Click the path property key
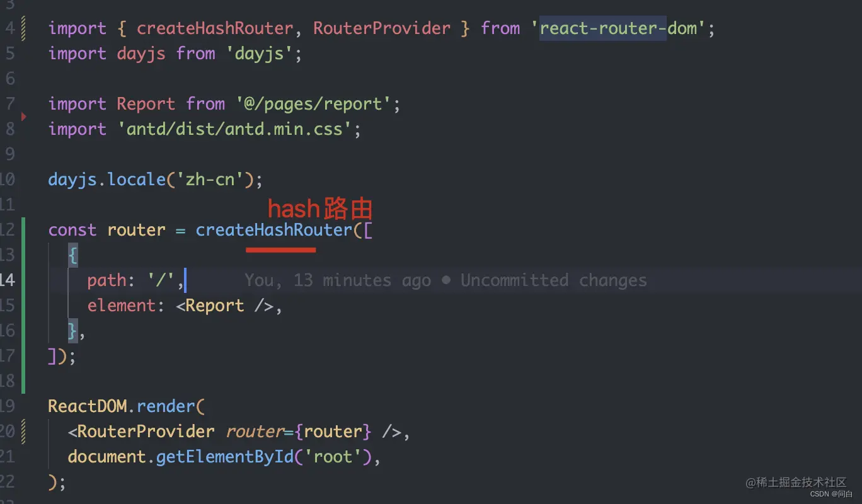The image size is (862, 504). 106,280
